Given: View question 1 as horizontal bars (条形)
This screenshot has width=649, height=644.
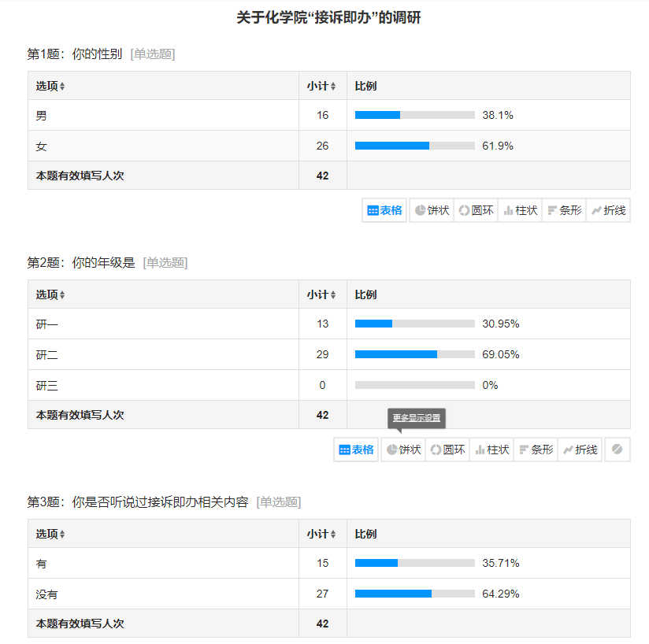Looking at the screenshot, I should 564,211.
